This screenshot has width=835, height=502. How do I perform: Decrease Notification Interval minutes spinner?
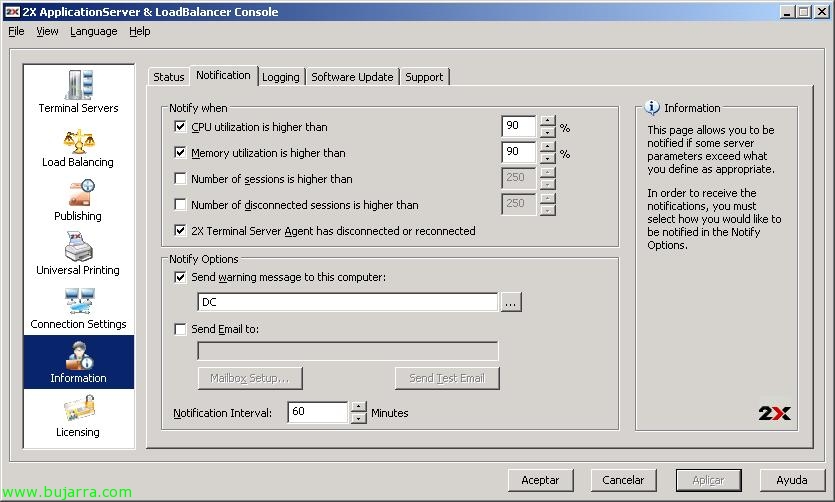click(359, 418)
